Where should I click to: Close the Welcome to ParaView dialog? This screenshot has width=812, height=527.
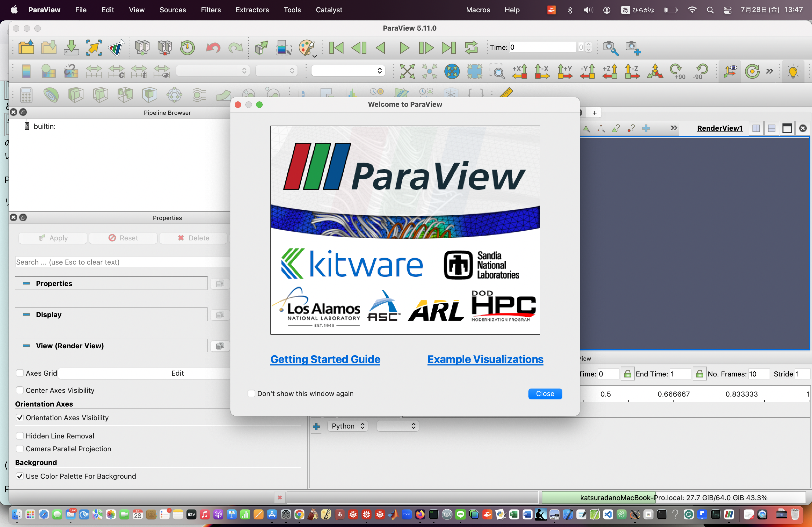point(545,393)
